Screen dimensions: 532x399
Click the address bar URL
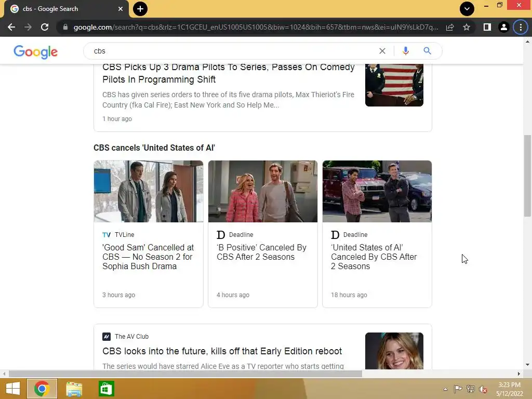pyautogui.click(x=256, y=27)
